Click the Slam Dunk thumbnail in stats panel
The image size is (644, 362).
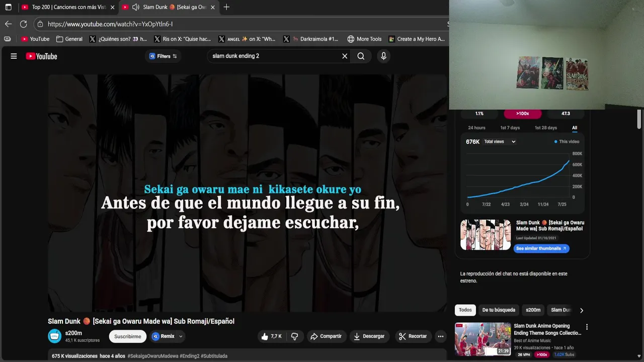click(486, 234)
